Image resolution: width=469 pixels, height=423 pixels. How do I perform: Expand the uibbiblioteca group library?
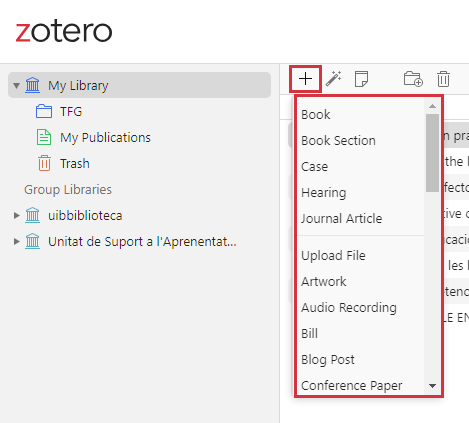coord(16,215)
